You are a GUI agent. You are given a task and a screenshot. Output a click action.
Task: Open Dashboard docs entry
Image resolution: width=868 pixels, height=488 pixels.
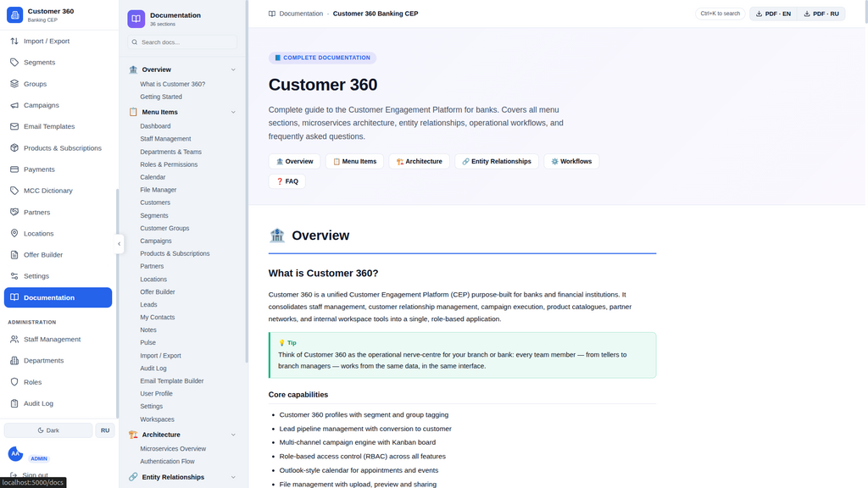pyautogui.click(x=156, y=126)
